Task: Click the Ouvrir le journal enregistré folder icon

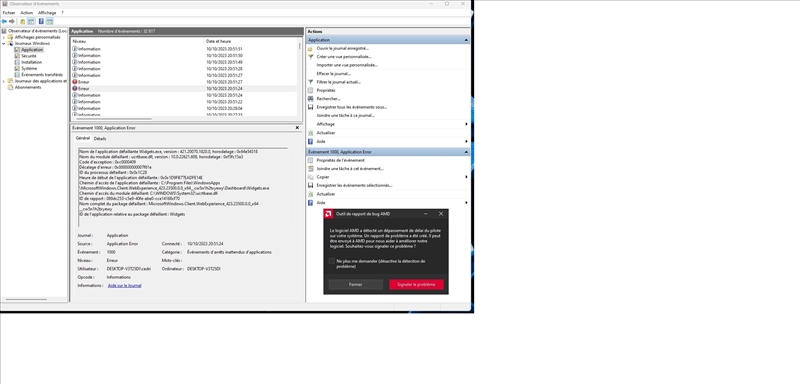Action: click(x=311, y=48)
